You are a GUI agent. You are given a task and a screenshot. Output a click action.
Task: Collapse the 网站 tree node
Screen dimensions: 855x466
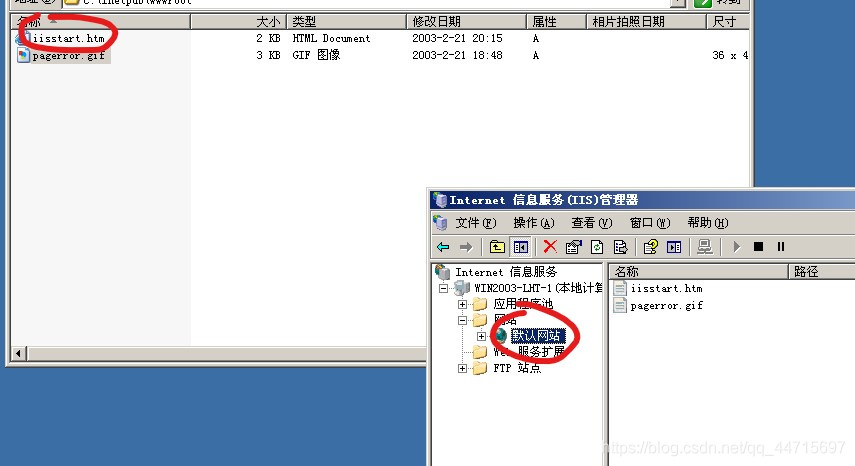pos(462,320)
